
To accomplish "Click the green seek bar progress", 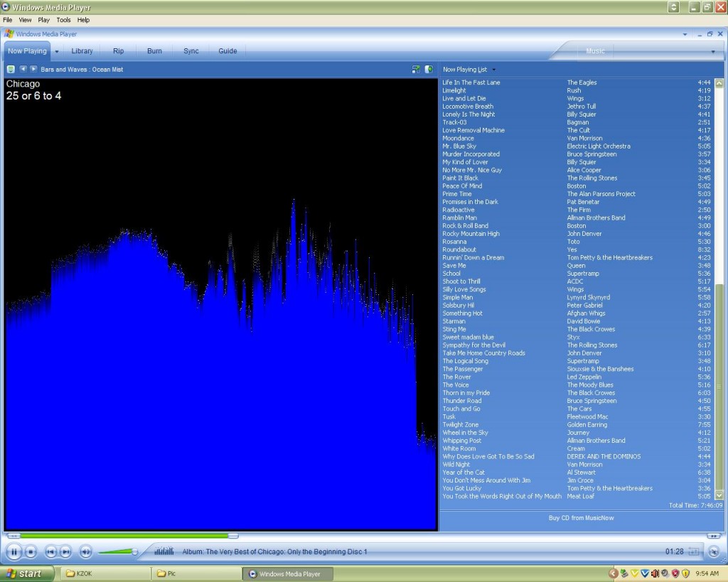I will point(124,536).
